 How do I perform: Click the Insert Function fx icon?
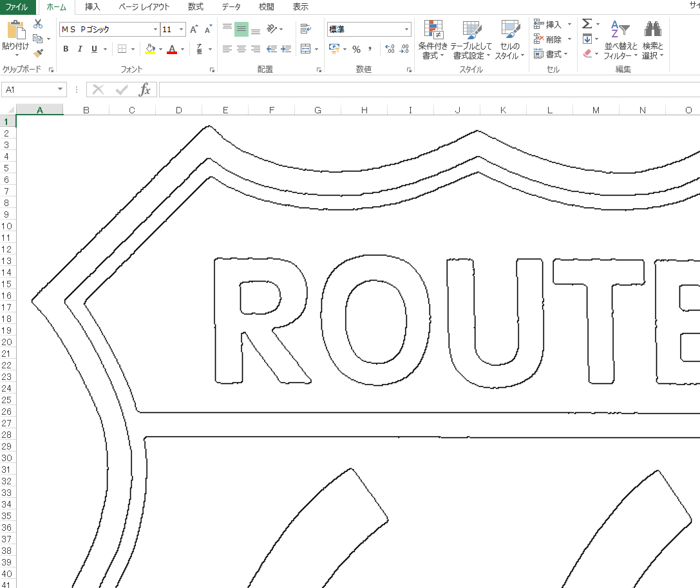145,90
